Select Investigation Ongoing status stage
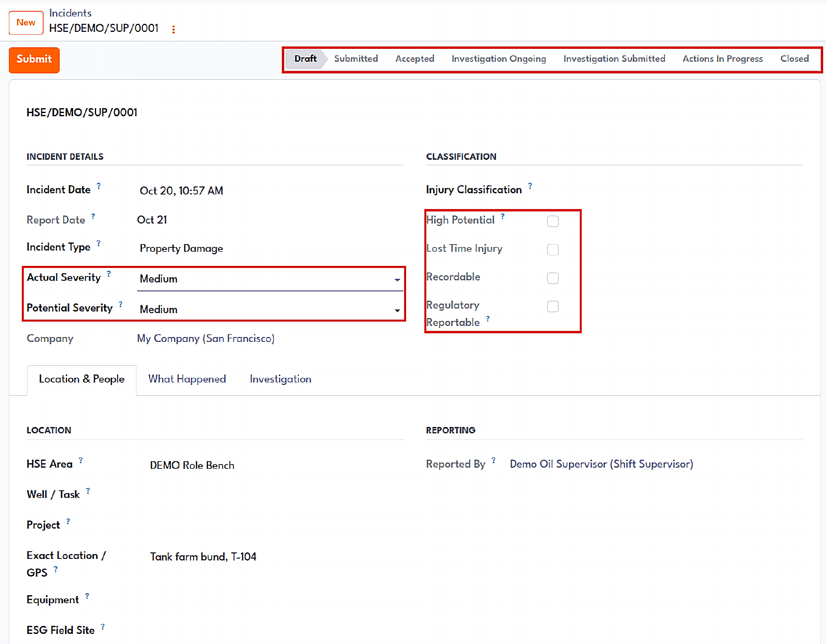The image size is (826, 644). pyautogui.click(x=499, y=59)
